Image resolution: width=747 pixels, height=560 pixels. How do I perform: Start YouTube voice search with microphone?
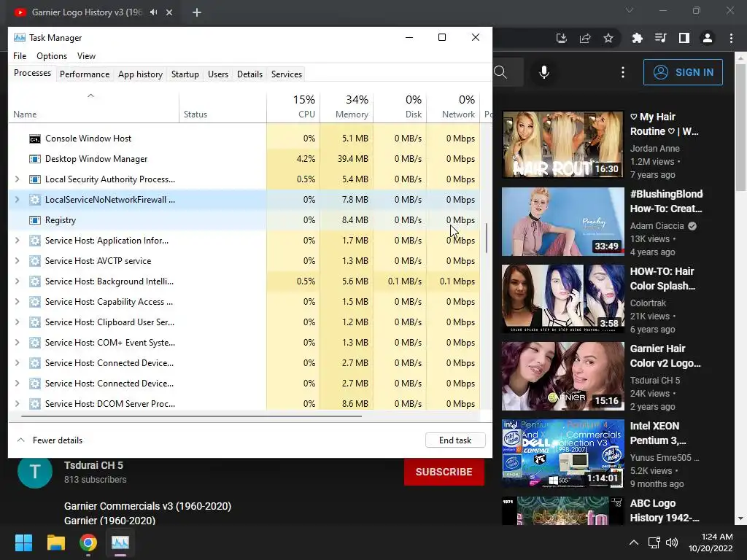tap(544, 72)
